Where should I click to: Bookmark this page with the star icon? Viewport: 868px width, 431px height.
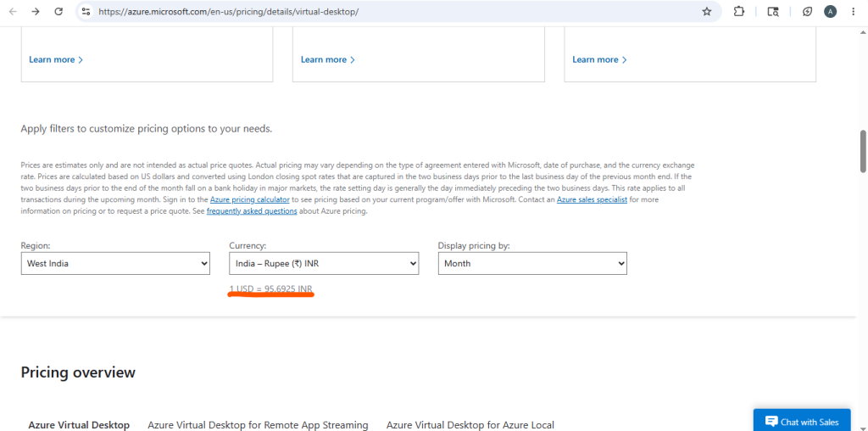pyautogui.click(x=707, y=12)
